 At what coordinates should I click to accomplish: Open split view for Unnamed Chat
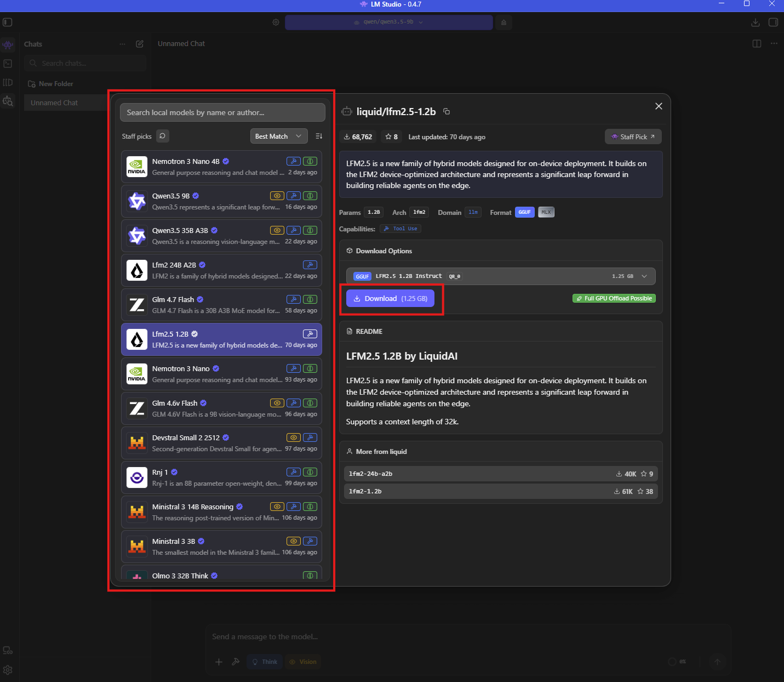[757, 44]
